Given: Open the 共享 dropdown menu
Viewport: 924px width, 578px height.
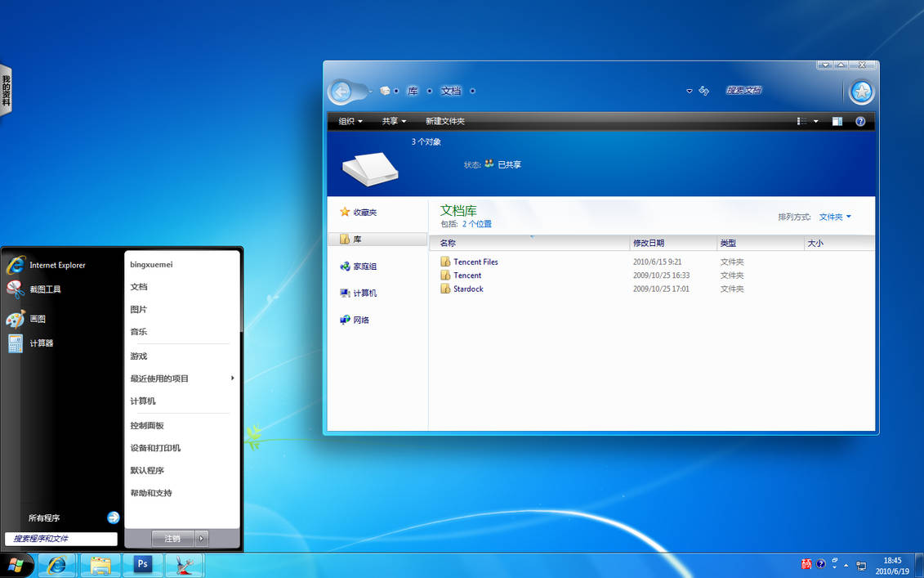Looking at the screenshot, I should (x=394, y=122).
